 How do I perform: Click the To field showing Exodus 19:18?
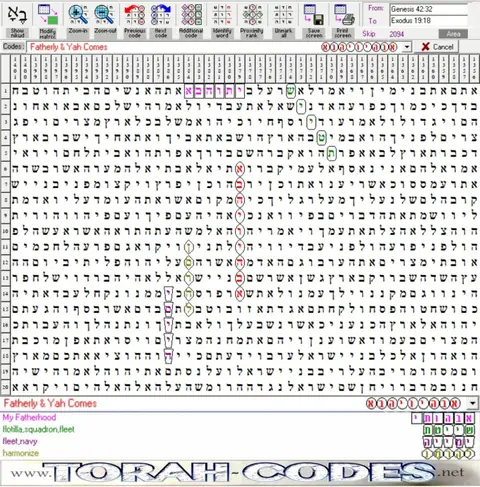pos(429,21)
